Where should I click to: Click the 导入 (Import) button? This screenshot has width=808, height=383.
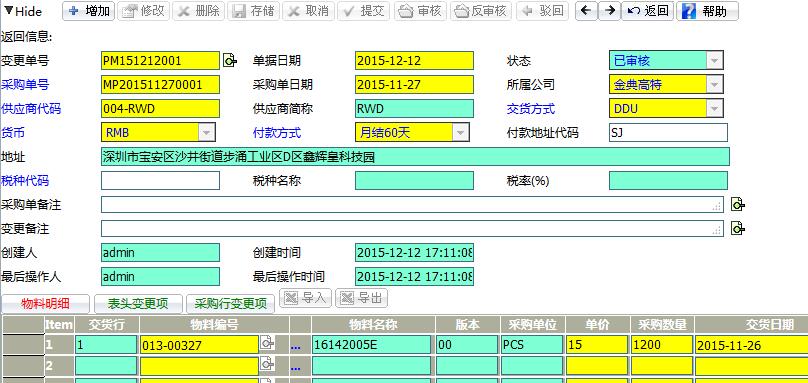[306, 297]
